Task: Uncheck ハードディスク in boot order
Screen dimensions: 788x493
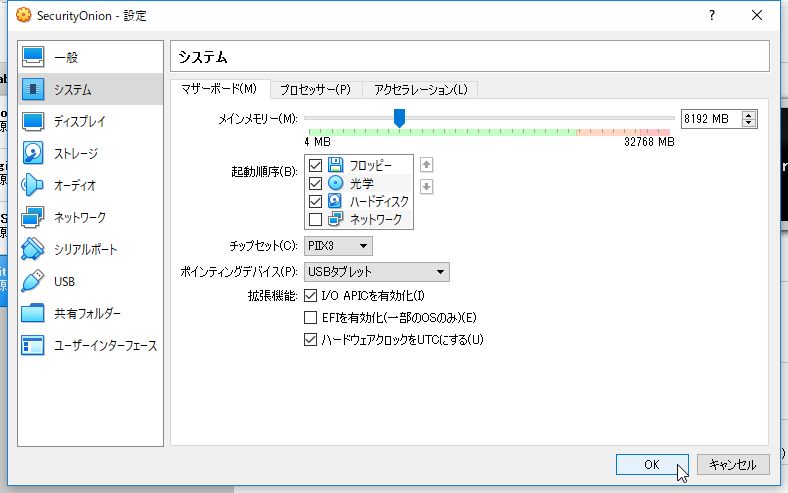Action: coord(315,201)
